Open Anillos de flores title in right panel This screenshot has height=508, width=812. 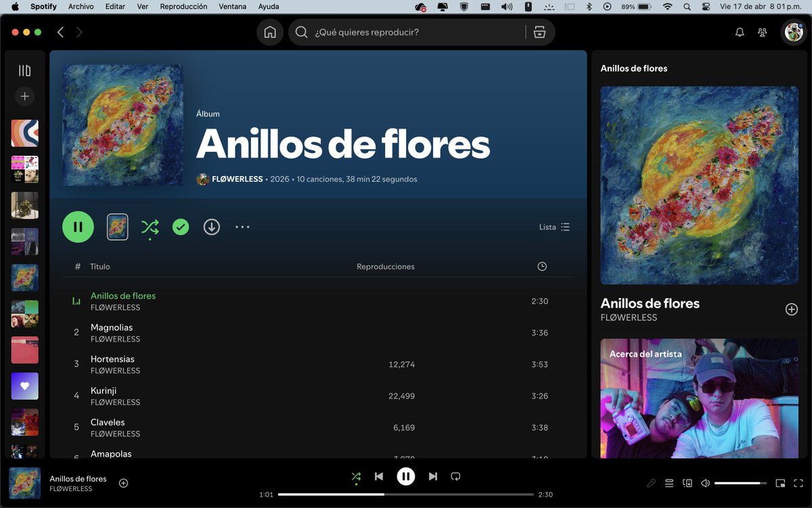pos(650,303)
